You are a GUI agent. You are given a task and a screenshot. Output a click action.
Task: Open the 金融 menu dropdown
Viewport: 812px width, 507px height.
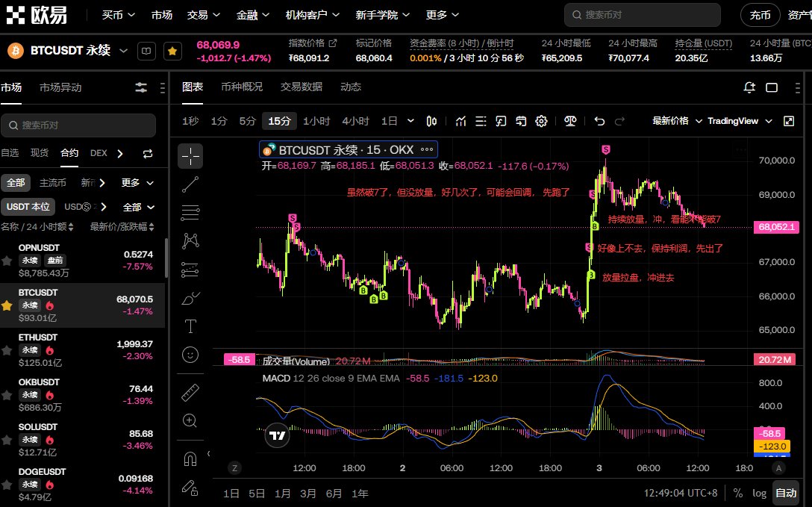point(253,15)
